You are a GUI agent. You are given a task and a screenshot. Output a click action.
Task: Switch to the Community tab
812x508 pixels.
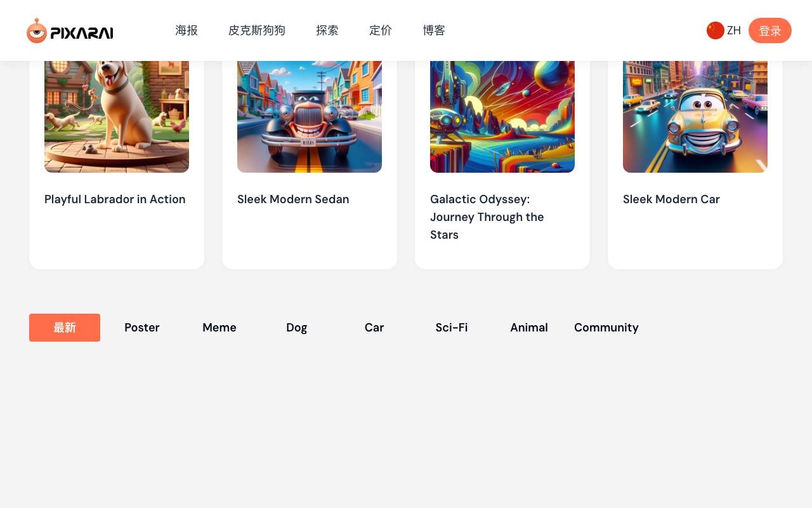tap(606, 328)
